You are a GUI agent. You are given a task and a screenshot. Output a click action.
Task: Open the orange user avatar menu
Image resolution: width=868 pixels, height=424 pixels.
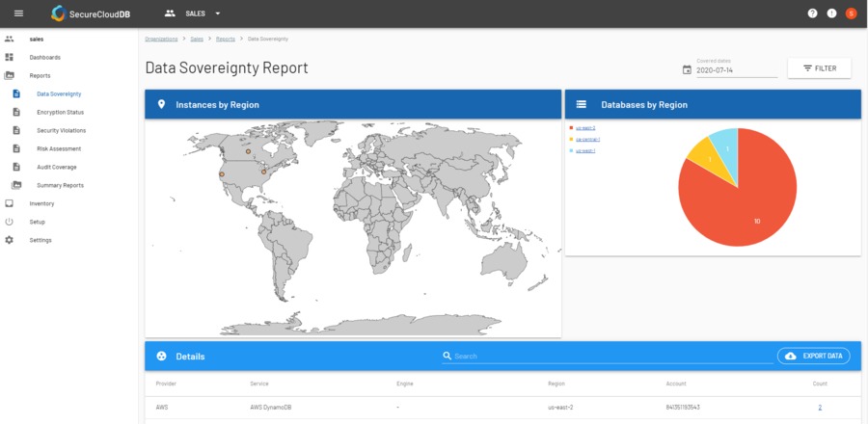point(851,13)
